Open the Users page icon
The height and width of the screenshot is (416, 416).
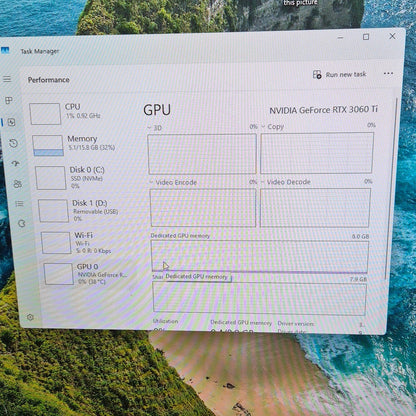(x=18, y=184)
